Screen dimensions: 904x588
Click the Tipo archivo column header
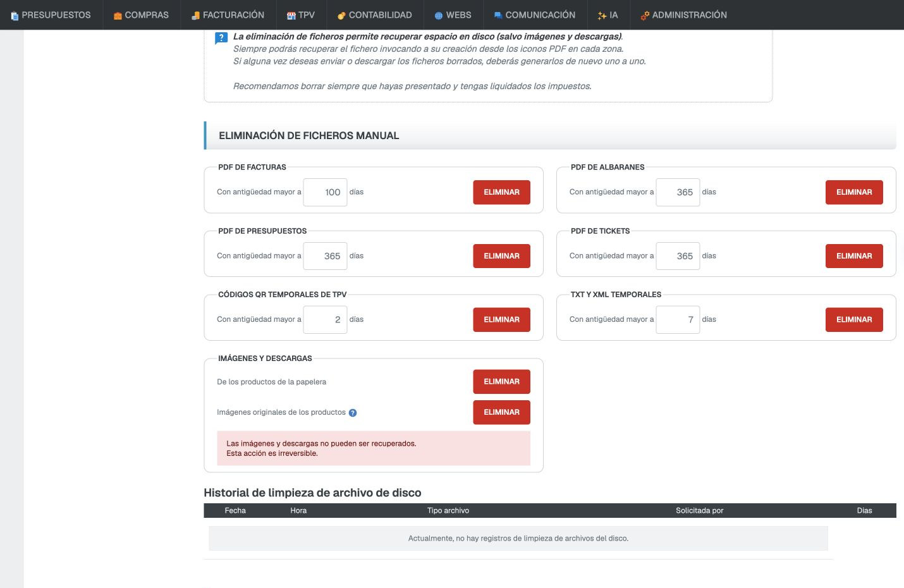pos(448,511)
